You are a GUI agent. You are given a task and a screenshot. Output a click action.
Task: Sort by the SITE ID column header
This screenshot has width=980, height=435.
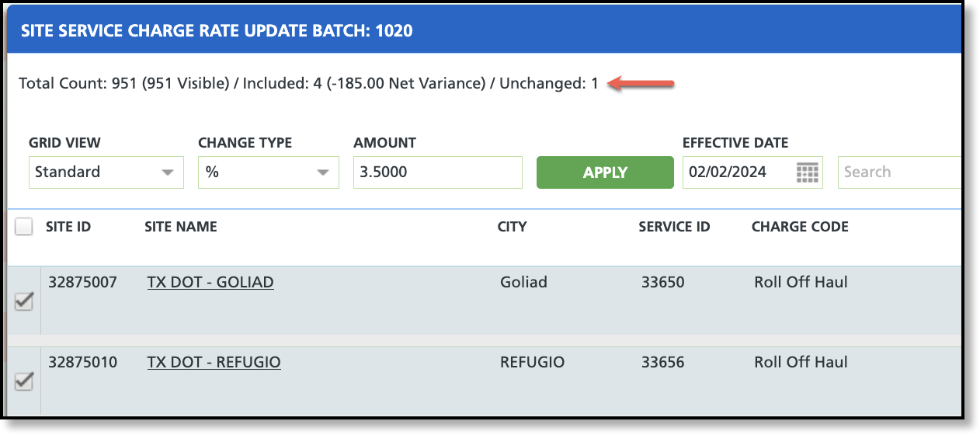[x=68, y=227]
